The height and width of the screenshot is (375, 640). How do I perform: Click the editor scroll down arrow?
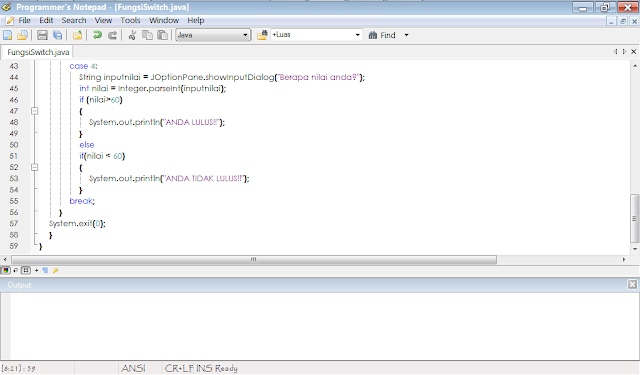point(635,249)
